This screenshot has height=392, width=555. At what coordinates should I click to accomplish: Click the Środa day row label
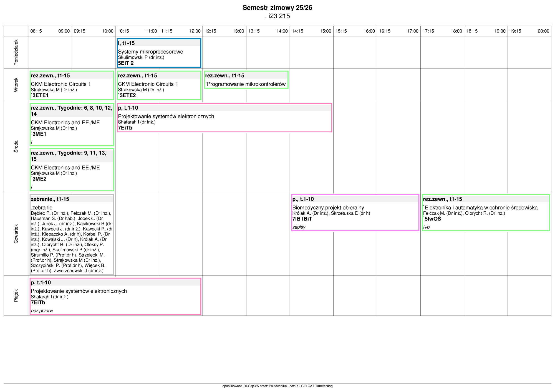(16, 146)
